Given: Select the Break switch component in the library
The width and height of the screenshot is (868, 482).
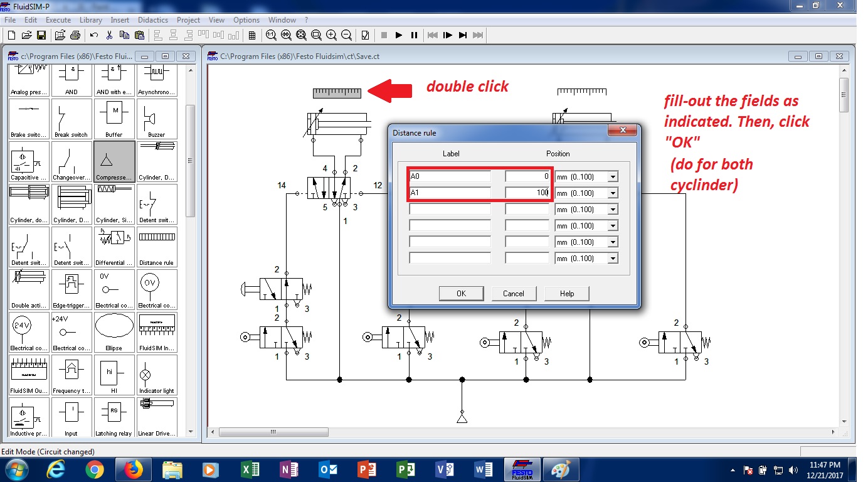Looking at the screenshot, I should [71, 119].
